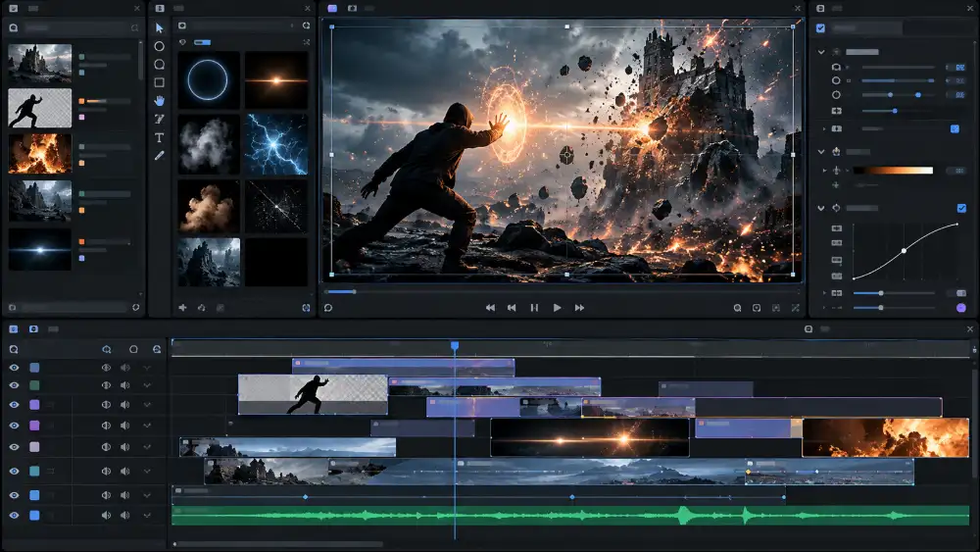Activate the hand pan tool
Screen dimensions: 980x552
[x=160, y=101]
